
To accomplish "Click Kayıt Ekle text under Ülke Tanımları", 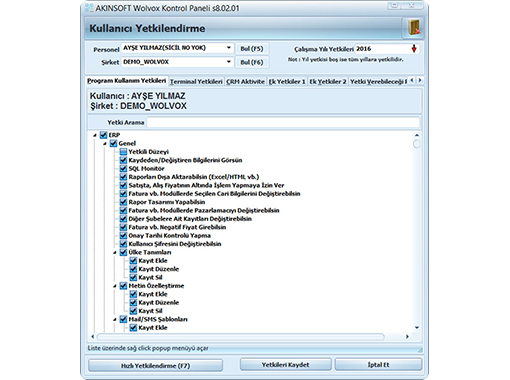I will click(x=153, y=261).
